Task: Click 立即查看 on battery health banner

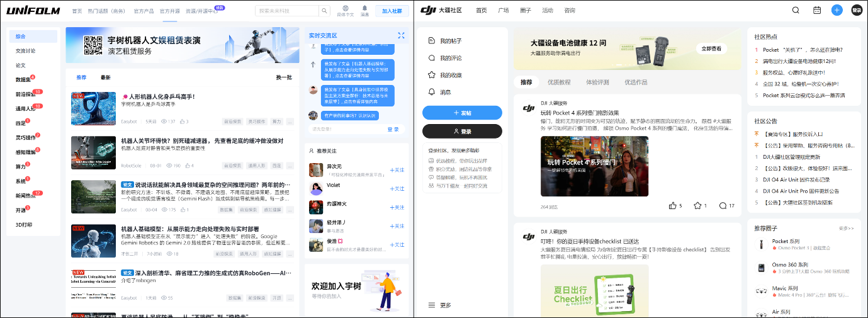Action: pos(711,48)
